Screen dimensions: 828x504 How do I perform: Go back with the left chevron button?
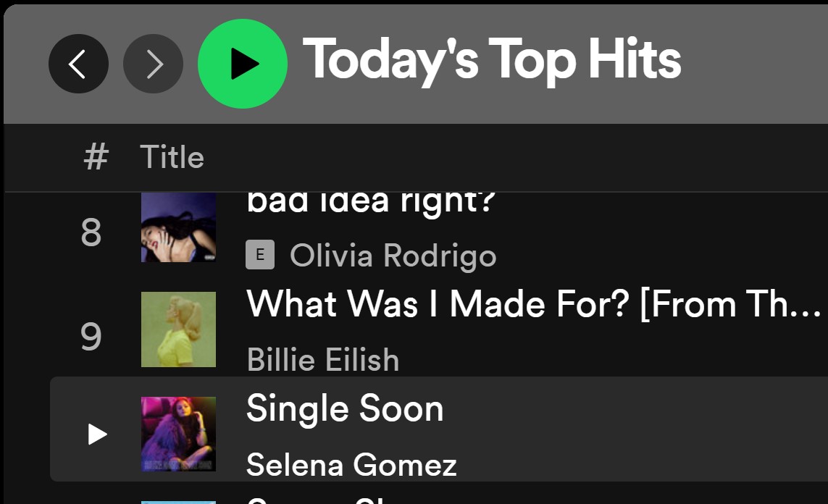(x=79, y=64)
